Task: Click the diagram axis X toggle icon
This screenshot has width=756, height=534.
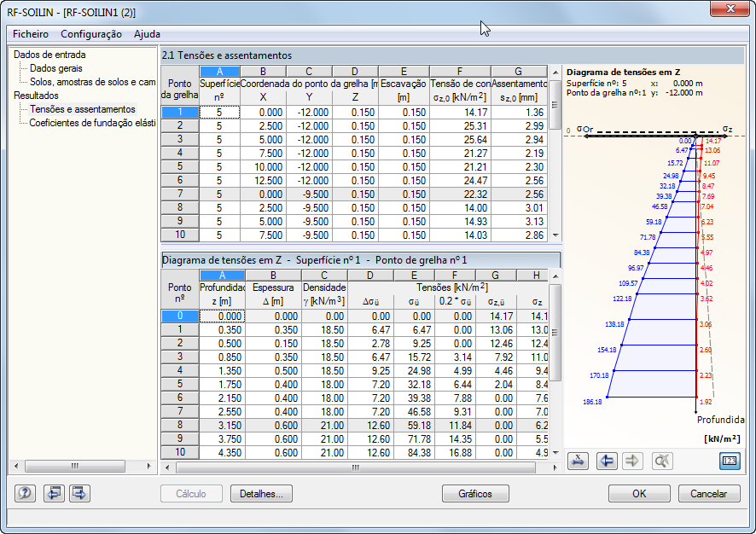Action: [x=578, y=461]
